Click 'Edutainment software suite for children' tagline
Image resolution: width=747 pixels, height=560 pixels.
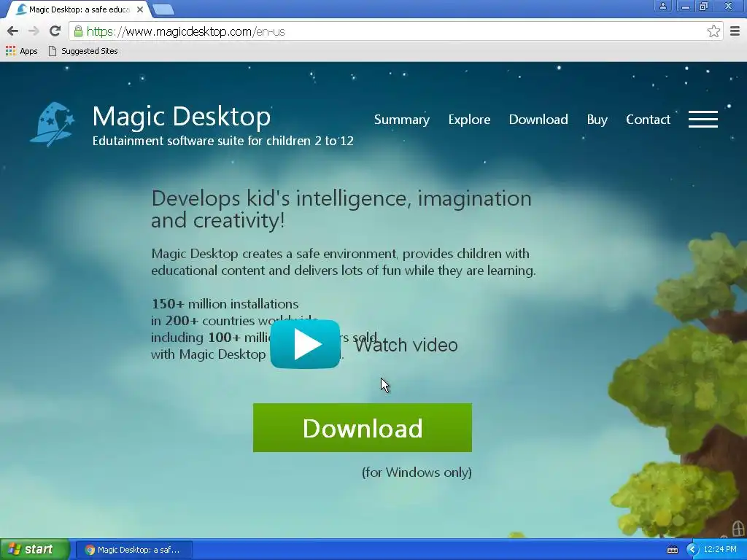click(x=223, y=141)
